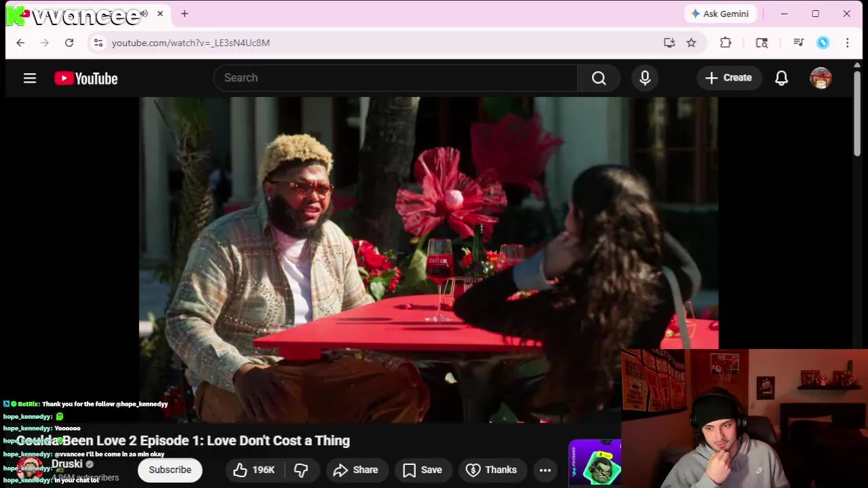Install app icon in address bar
Viewport: 868px width, 488px height.
(x=669, y=43)
